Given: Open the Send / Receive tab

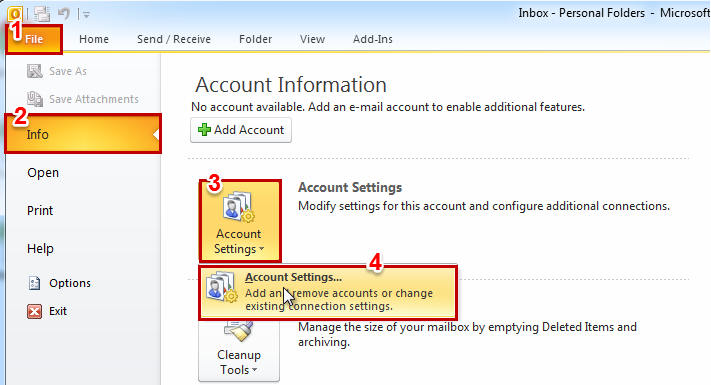Looking at the screenshot, I should (174, 39).
